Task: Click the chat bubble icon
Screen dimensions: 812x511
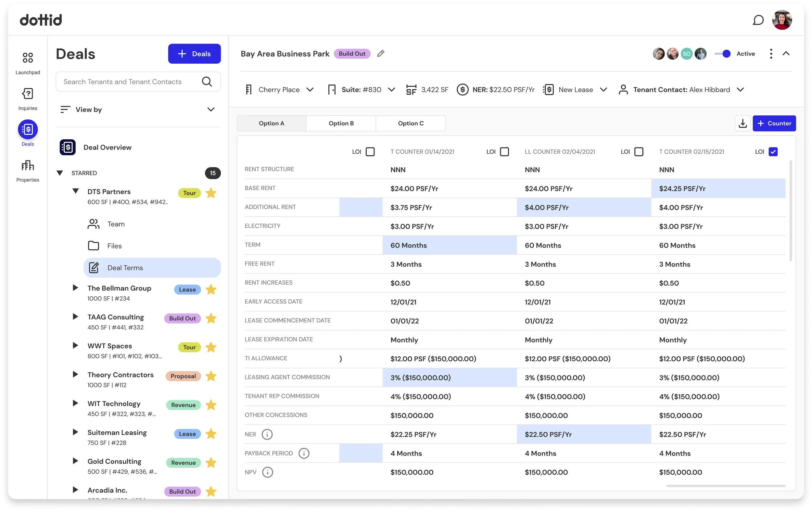Action: click(758, 20)
